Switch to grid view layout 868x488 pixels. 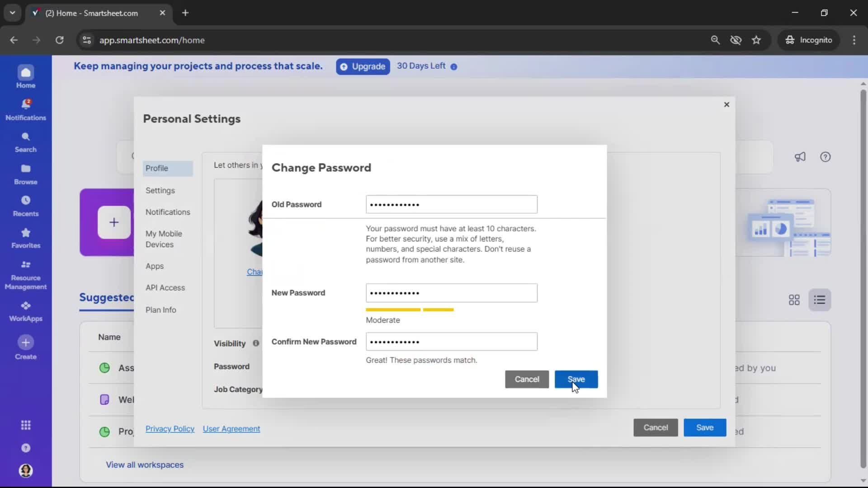(794, 300)
